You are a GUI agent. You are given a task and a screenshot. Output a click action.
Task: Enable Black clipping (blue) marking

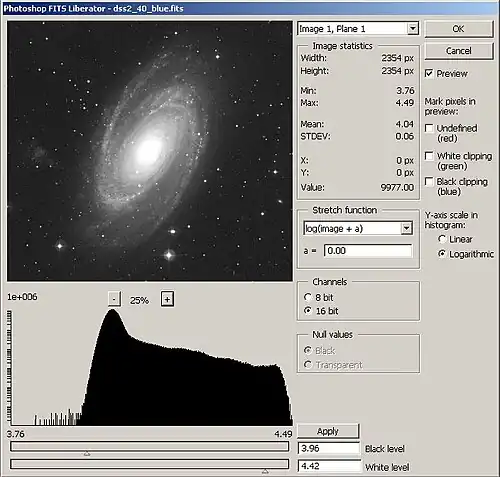tap(429, 182)
